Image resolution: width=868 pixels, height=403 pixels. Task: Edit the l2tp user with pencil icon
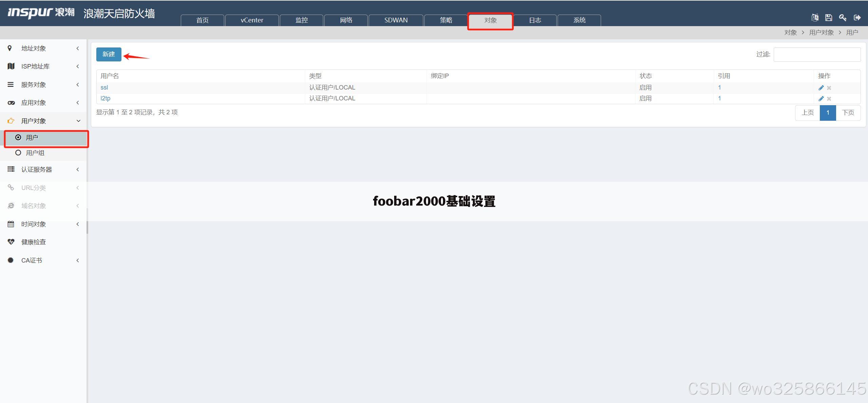coord(821,99)
